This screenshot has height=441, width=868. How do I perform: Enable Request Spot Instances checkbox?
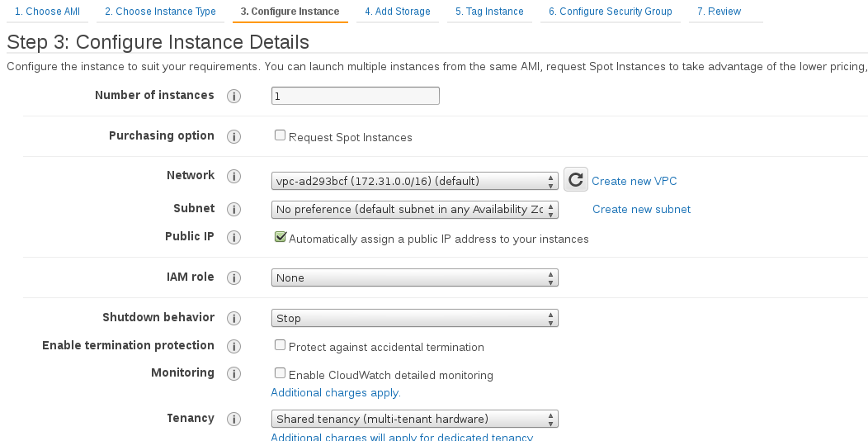click(281, 136)
